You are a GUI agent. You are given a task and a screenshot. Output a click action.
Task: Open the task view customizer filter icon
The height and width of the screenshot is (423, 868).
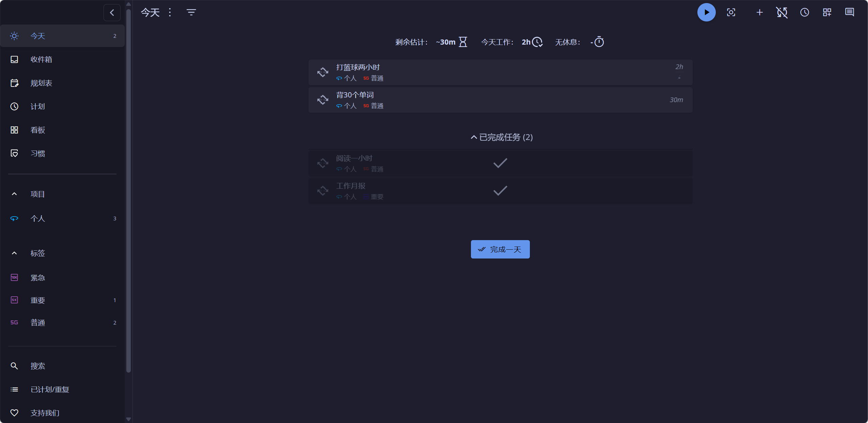tap(191, 13)
